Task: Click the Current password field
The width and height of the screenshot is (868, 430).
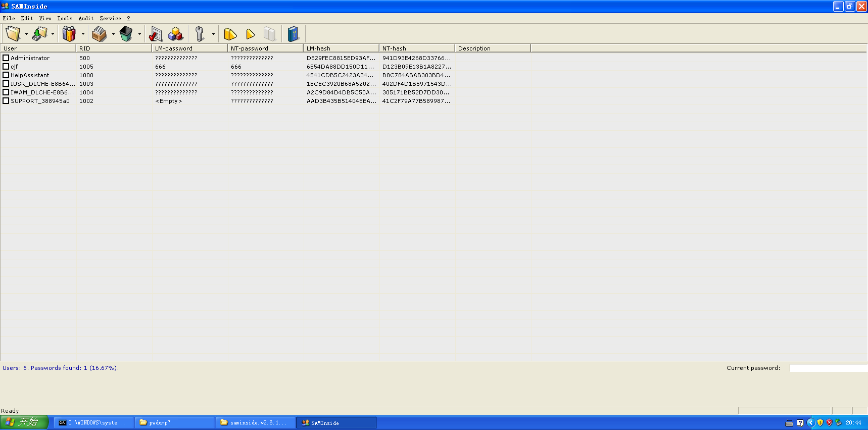Action: (x=829, y=368)
